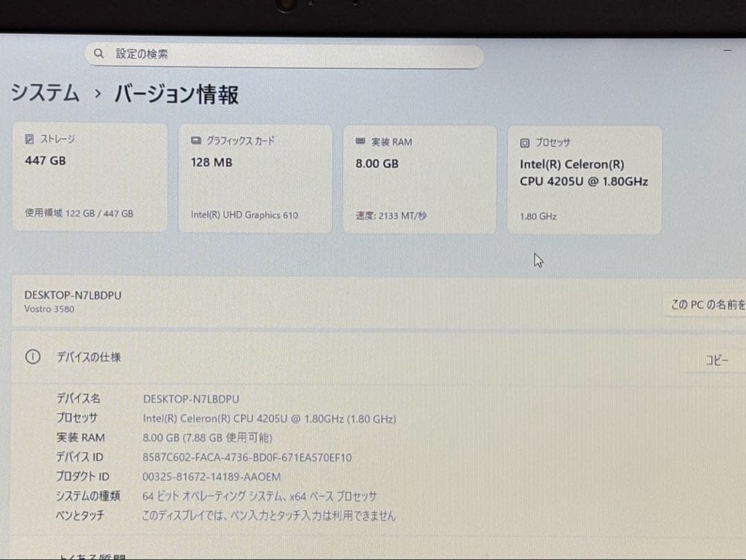The width and height of the screenshot is (746, 560).
Task: Click the magnifier icon in the search bar
Action: pyautogui.click(x=99, y=53)
